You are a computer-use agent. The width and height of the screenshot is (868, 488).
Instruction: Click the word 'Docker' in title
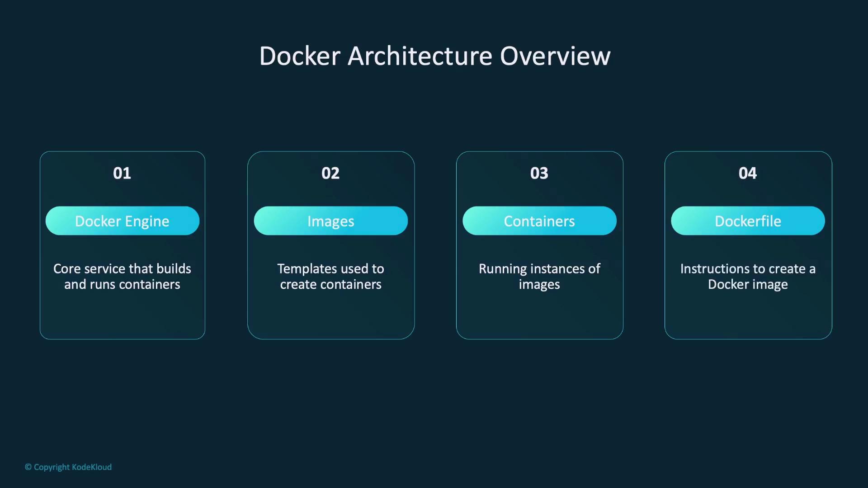point(300,56)
